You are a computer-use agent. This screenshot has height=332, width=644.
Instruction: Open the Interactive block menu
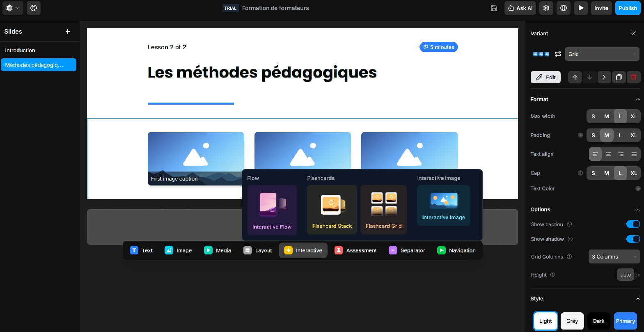pos(303,250)
